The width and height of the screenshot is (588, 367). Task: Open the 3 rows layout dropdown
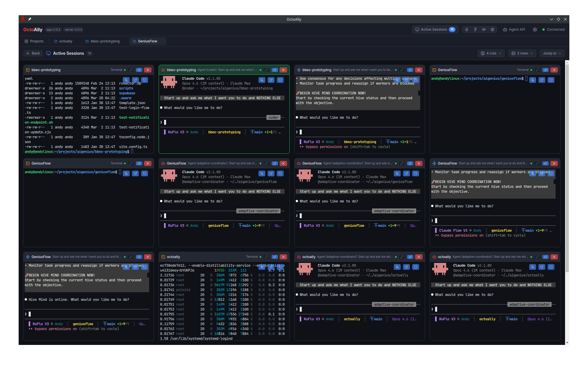[x=522, y=53]
